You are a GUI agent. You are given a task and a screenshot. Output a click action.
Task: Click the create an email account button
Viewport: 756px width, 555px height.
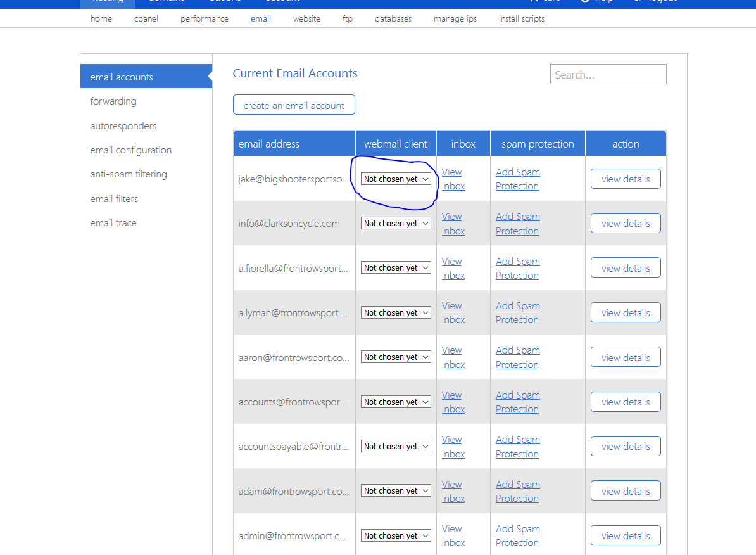click(x=294, y=105)
